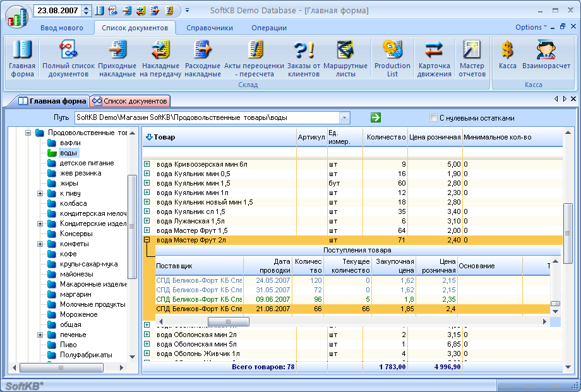Click Акты переоценки icon in quick access toolbar
This screenshot has width=581, height=392.
[169, 11]
